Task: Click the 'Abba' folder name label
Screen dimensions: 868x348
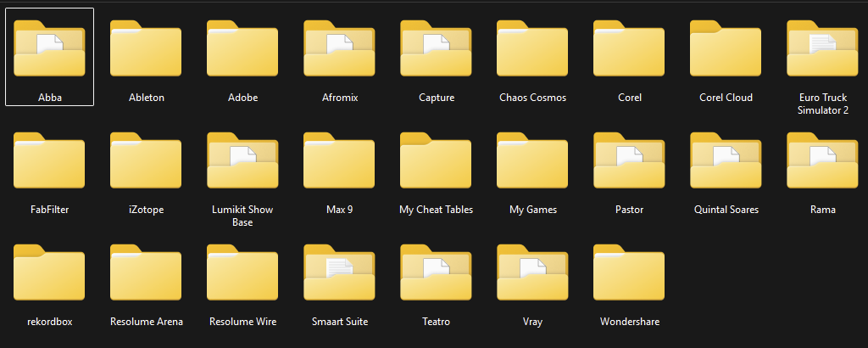Action: (50, 98)
